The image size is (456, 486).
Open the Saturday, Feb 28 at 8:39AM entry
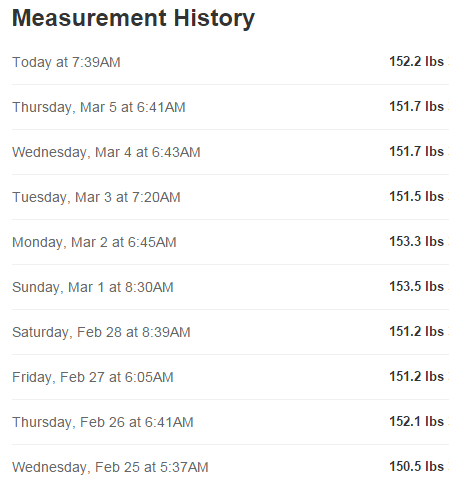coord(230,332)
